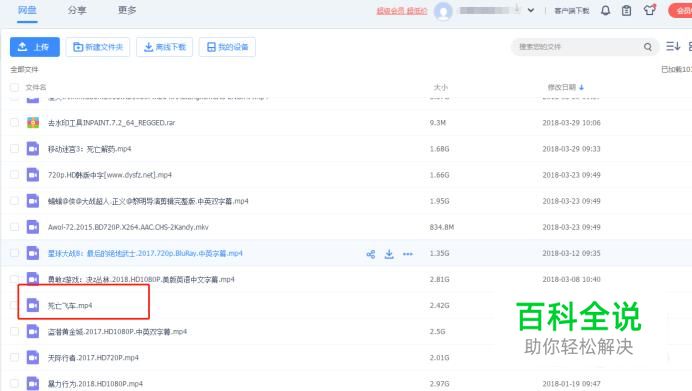Screen dimensions: 692x391
Task: Open more options for 星球大战8 row
Action: point(408,254)
